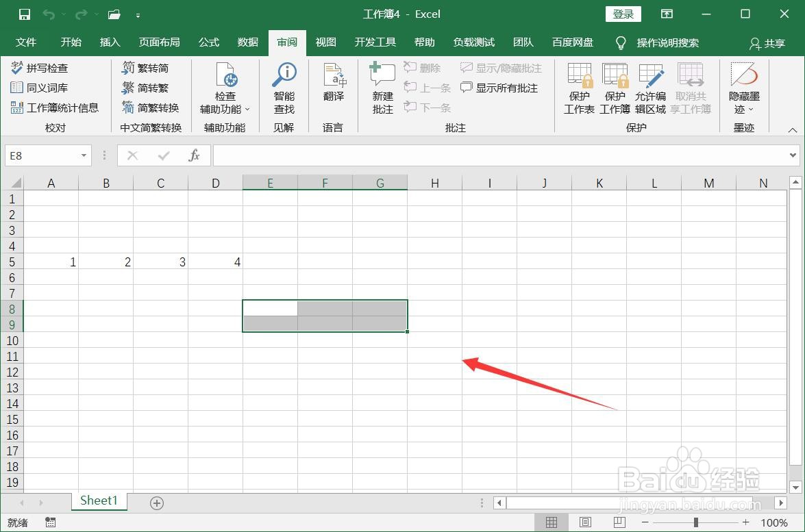Viewport: 805px width, 532px height.
Task: Toggle 显示/隐藏批注 comment visibility
Action: 502,68
